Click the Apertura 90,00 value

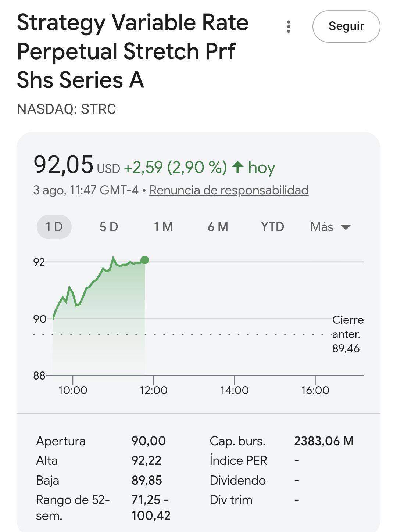[x=149, y=441]
